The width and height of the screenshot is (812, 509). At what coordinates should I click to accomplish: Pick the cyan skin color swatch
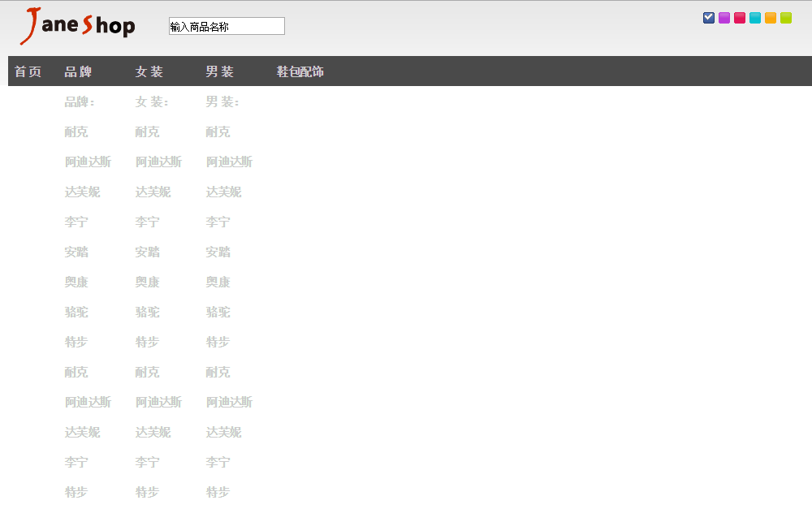(755, 18)
